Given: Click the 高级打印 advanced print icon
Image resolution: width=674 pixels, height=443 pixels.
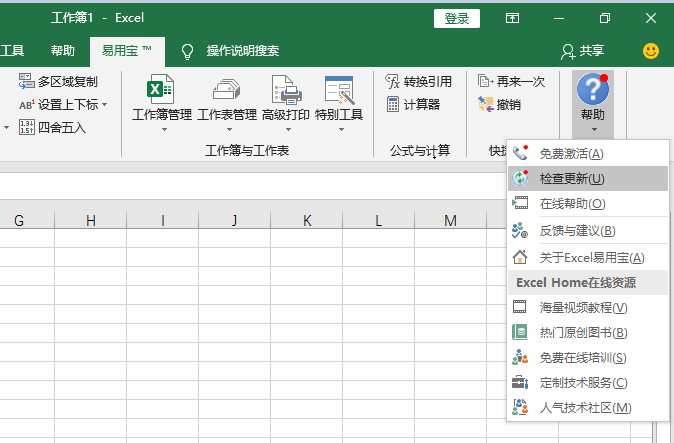Looking at the screenshot, I should point(286,98).
